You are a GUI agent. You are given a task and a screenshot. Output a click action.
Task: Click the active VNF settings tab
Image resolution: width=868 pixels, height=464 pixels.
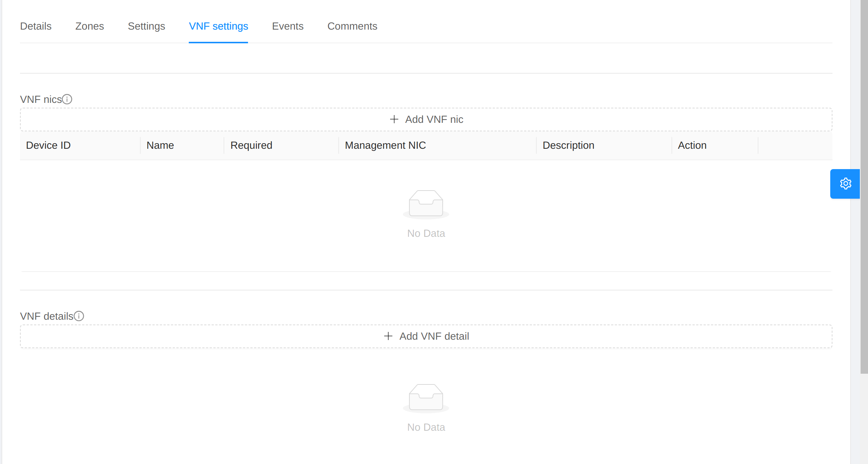218,26
